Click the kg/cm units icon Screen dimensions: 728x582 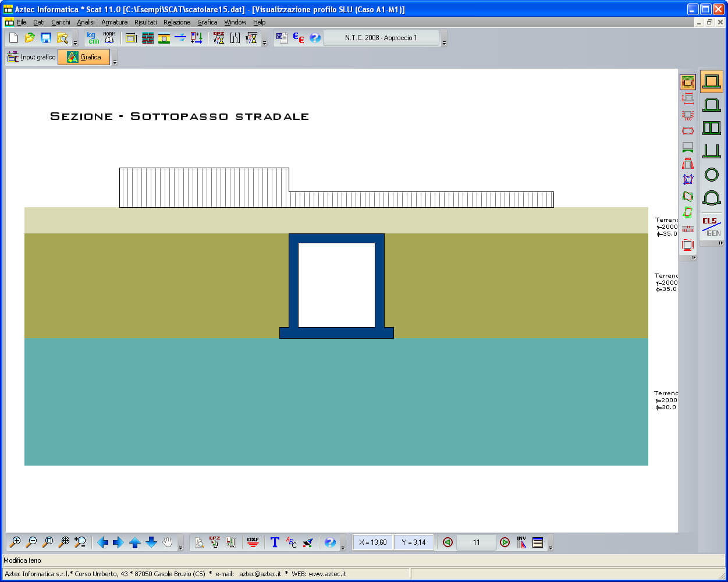(93, 38)
